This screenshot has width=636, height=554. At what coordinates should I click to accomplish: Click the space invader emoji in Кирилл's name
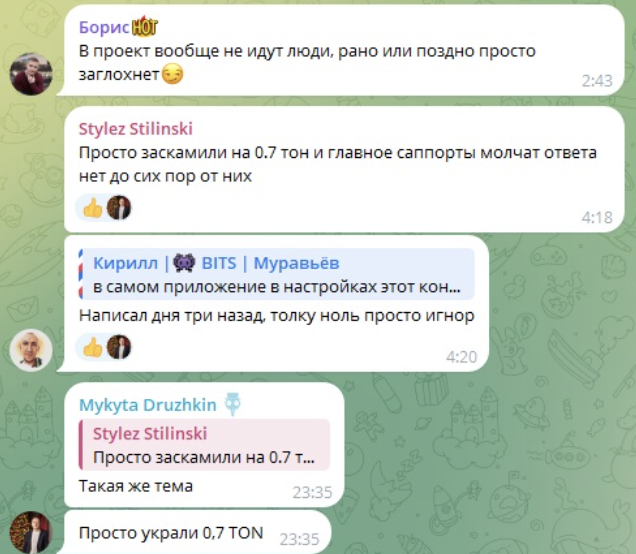[x=184, y=263]
